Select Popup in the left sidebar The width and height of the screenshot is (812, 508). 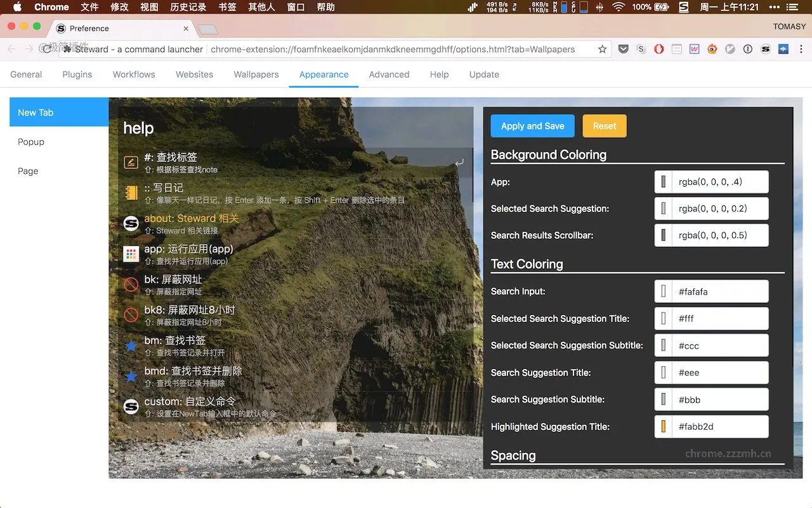click(30, 142)
